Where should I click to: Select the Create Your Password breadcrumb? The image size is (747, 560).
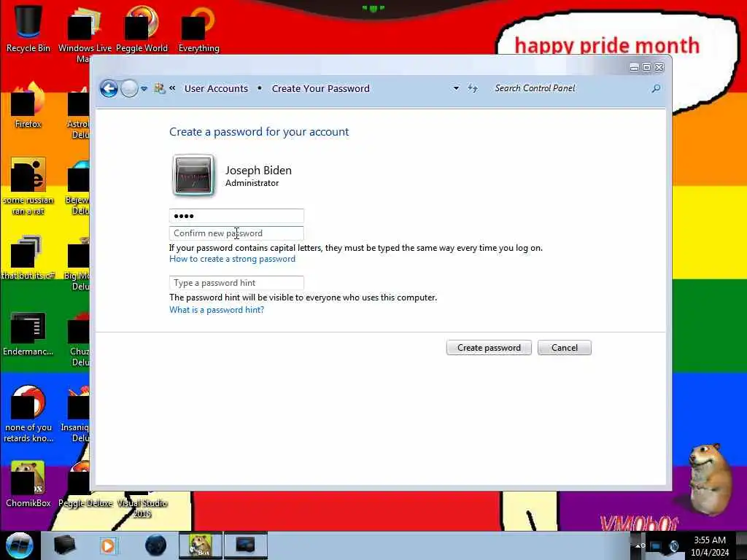pyautogui.click(x=321, y=88)
